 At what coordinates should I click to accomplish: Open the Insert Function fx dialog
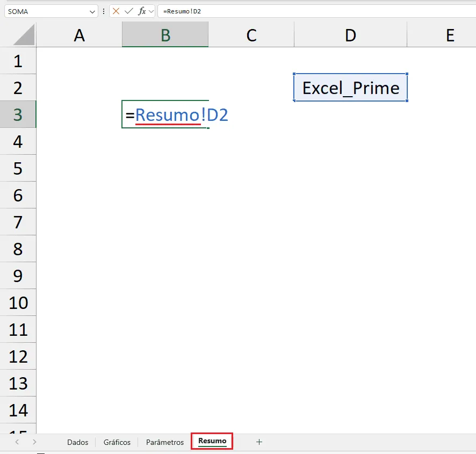[x=142, y=11]
